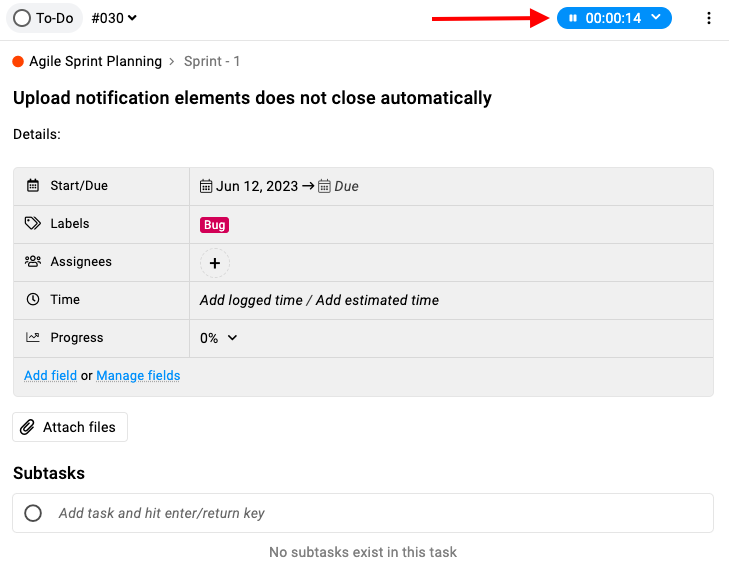Expand the #030 task ID dropdown
The image size is (729, 574).
114,18
